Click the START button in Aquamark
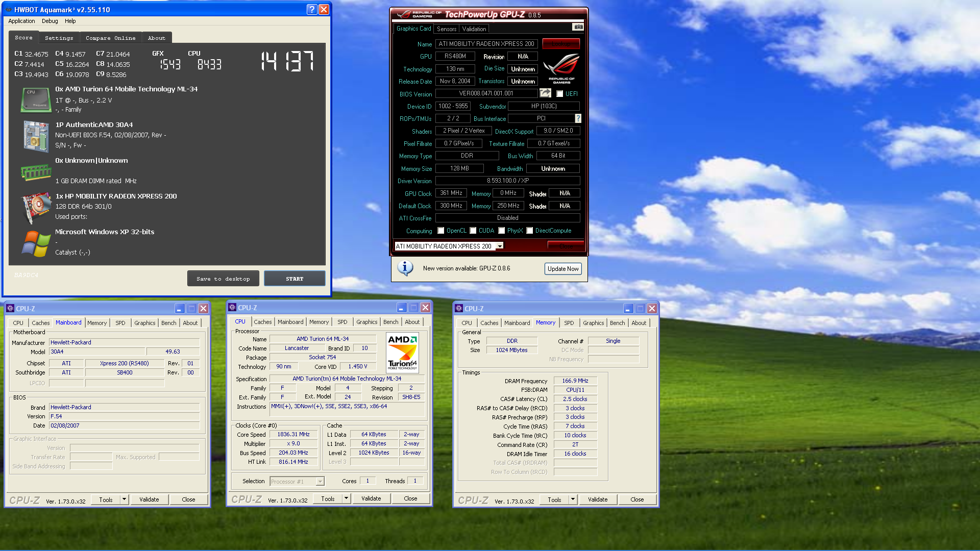The width and height of the screenshot is (980, 551). (x=295, y=279)
